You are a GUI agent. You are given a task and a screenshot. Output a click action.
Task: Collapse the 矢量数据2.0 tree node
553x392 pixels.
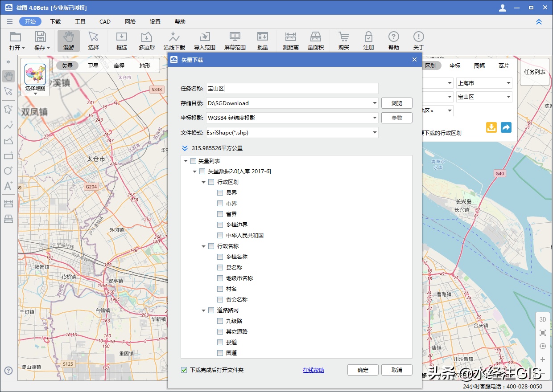(195, 171)
